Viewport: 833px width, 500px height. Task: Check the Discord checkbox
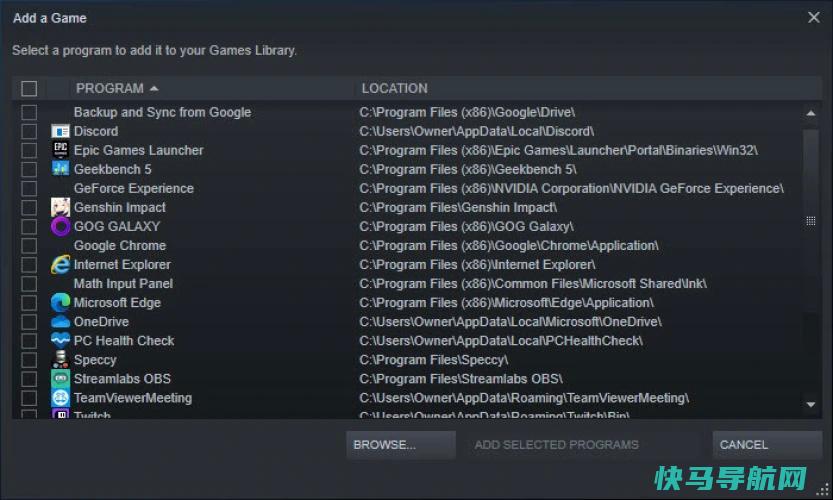tap(29, 131)
